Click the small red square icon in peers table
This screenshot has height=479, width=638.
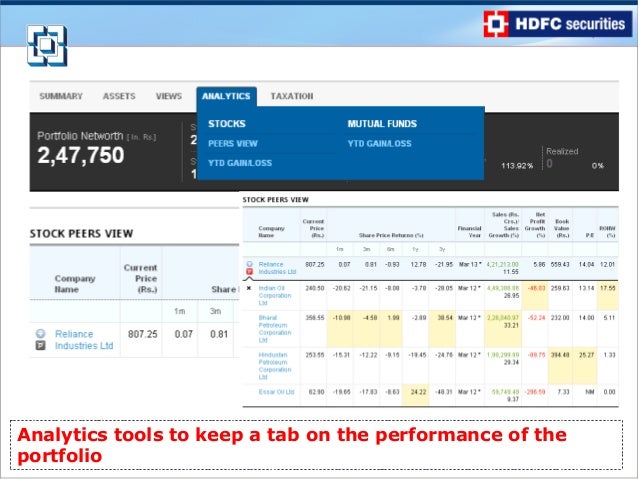point(250,272)
